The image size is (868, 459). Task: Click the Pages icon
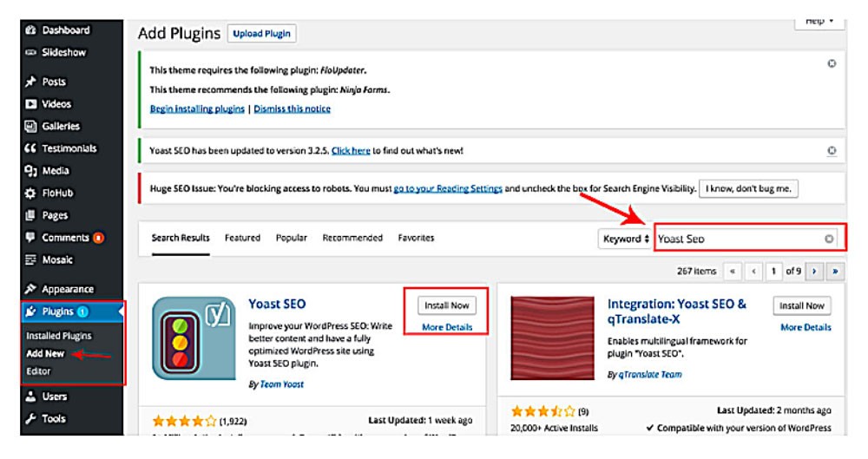pyautogui.click(x=31, y=215)
